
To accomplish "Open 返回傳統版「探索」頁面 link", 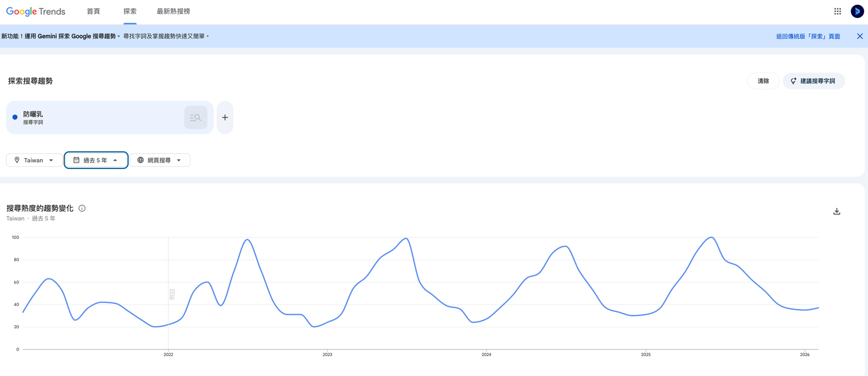I will point(807,36).
